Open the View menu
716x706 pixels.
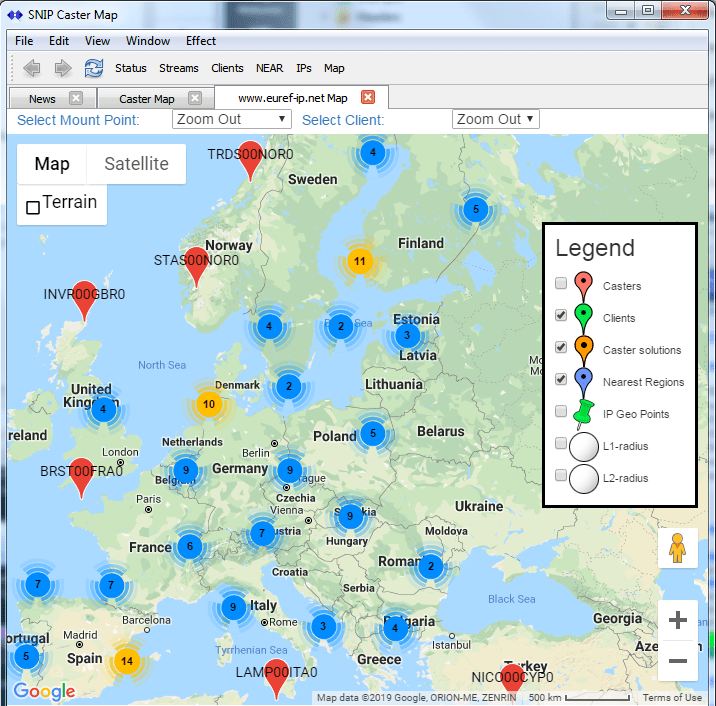[97, 41]
